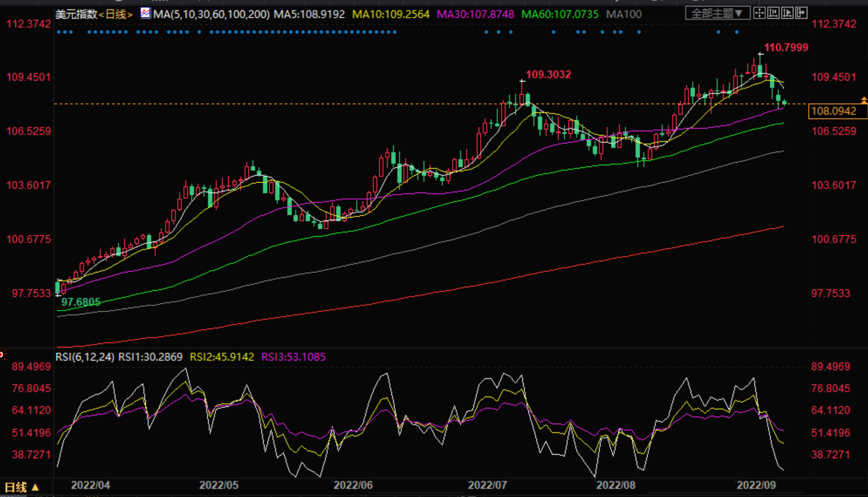868x497 pixels.
Task: Click the red marker icon at left edge
Action: pos(2,354)
